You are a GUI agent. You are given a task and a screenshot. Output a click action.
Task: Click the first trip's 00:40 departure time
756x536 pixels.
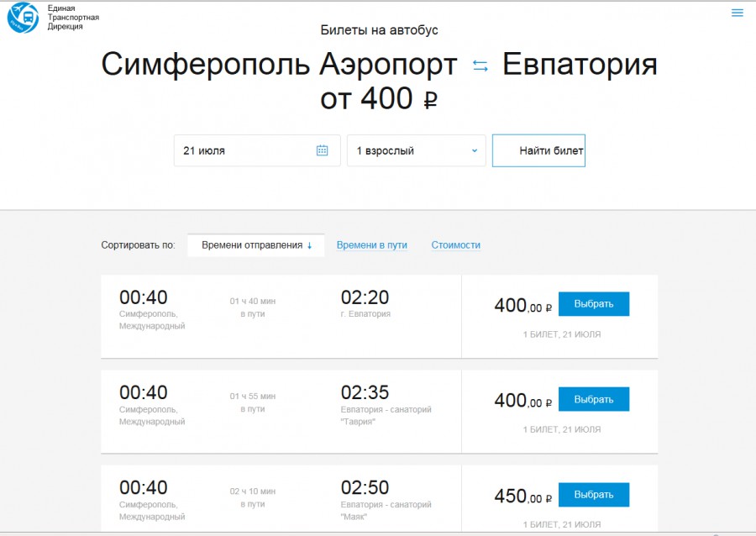[x=143, y=297]
